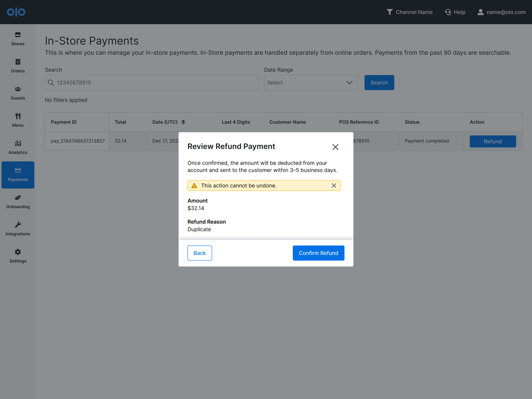532x399 pixels.
Task: Open Onboarding handshake icon
Action: (18, 198)
